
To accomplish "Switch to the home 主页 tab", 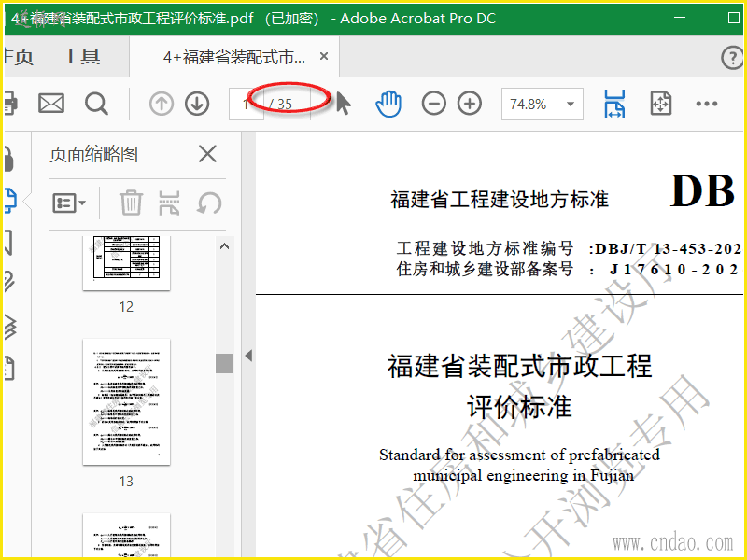I will (x=18, y=57).
